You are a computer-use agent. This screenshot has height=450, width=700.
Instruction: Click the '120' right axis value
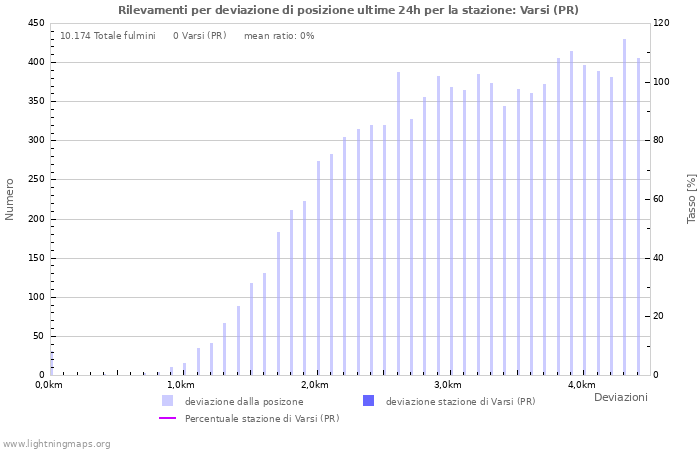[661, 23]
